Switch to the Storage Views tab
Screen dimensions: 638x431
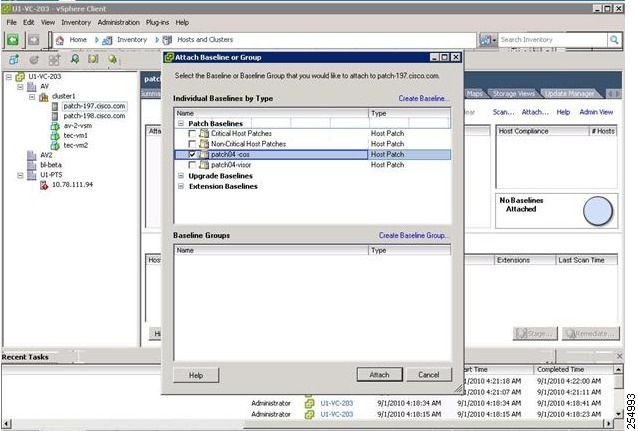click(513, 94)
